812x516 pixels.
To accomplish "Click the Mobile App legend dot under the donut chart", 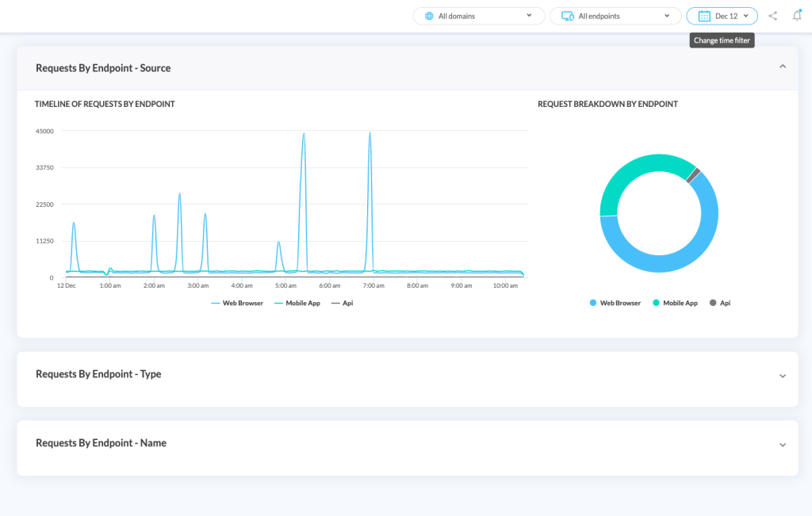I will (655, 302).
